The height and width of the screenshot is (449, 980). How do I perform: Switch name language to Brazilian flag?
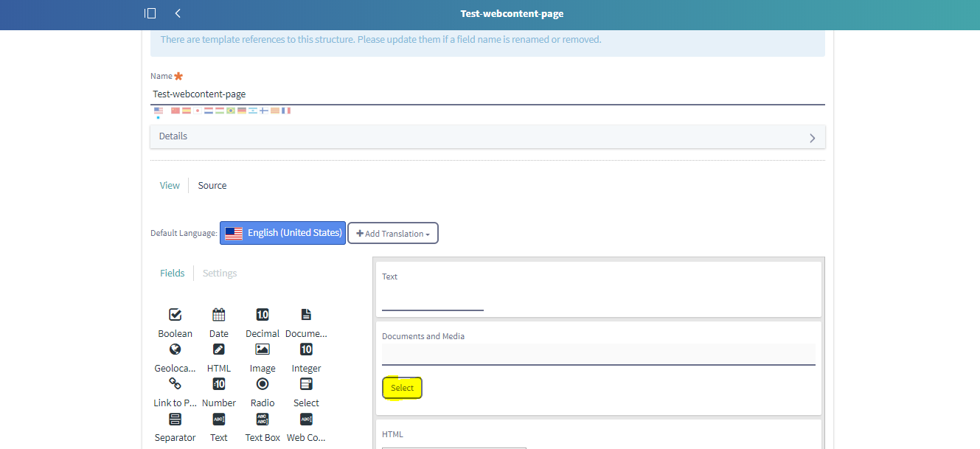coord(231,111)
